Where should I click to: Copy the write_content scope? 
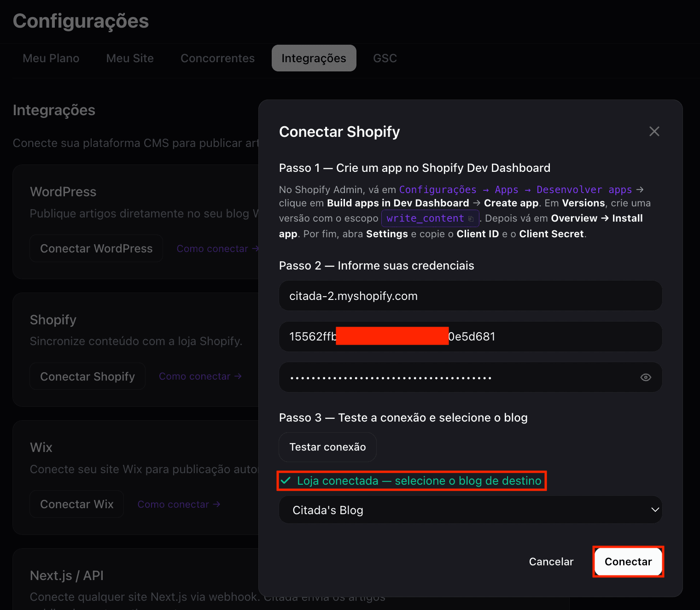(x=471, y=219)
